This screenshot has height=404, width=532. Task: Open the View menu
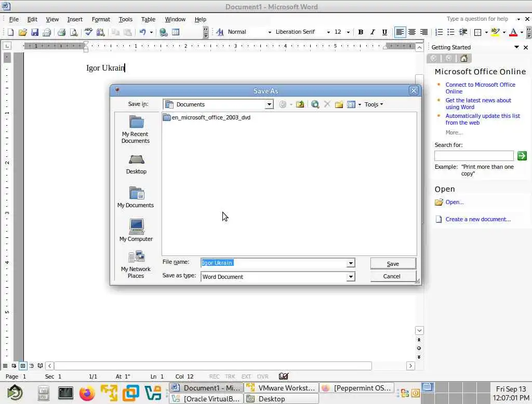(52, 19)
